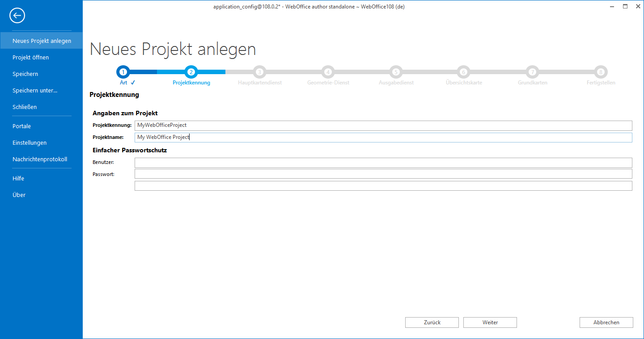This screenshot has width=644, height=339.
Task: Click wizard step 1 Art circle
Action: pyautogui.click(x=123, y=72)
